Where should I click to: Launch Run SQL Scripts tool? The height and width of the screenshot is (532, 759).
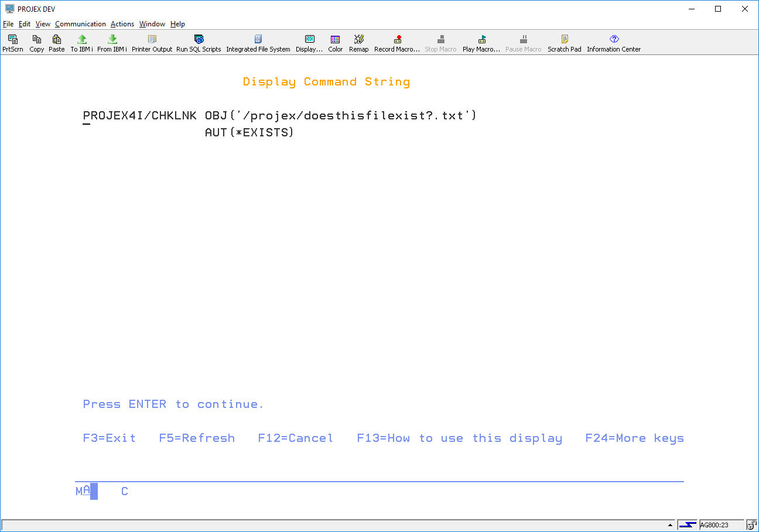pyautogui.click(x=199, y=43)
